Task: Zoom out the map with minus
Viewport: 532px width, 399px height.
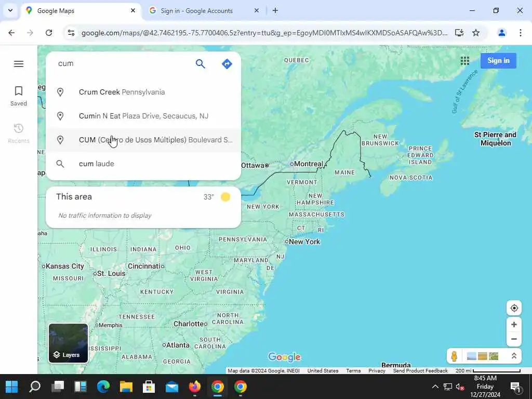Action: [514, 339]
